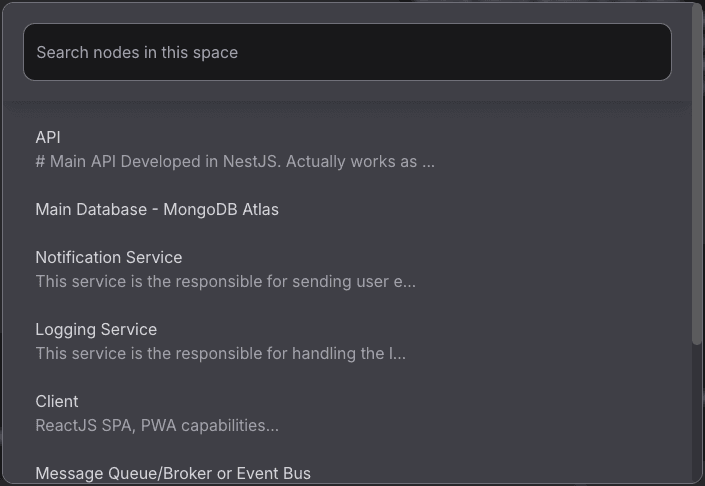Click 'PWA' in the Client description
Viewport: 705px width, 486px height.
pyautogui.click(x=158, y=425)
